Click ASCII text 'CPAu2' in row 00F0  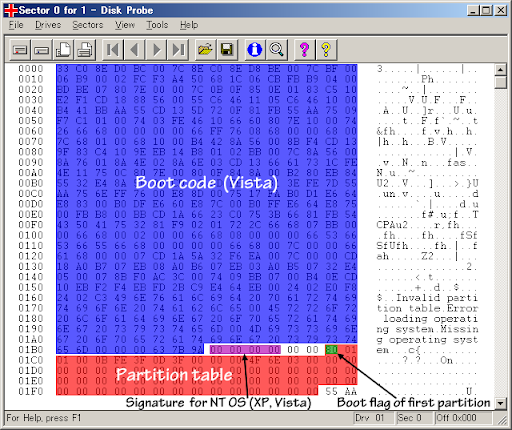[x=392, y=225]
